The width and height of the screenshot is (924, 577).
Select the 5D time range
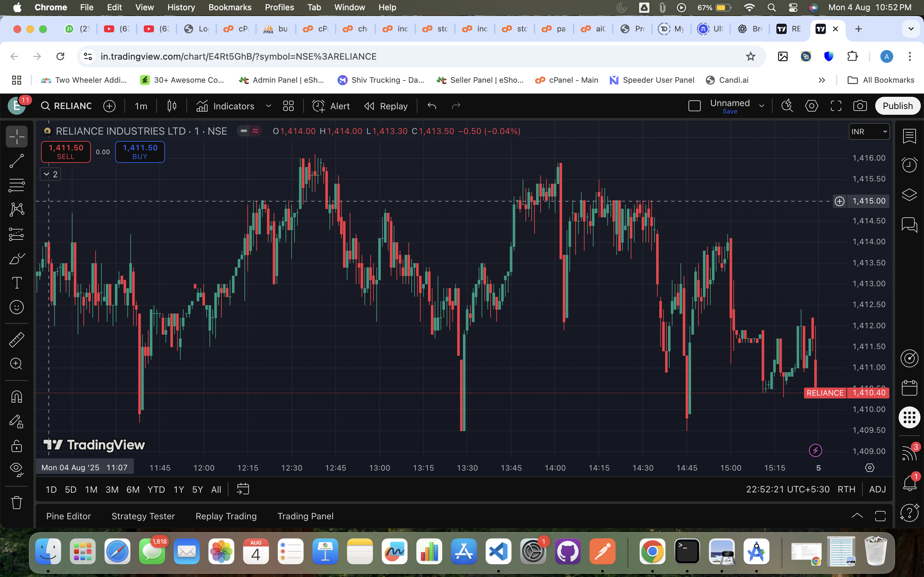[71, 489]
